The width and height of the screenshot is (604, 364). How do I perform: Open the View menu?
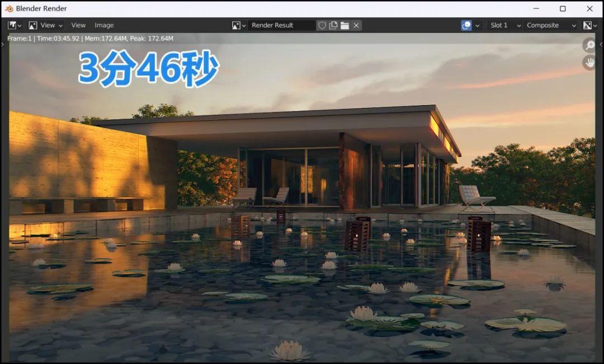pos(78,25)
